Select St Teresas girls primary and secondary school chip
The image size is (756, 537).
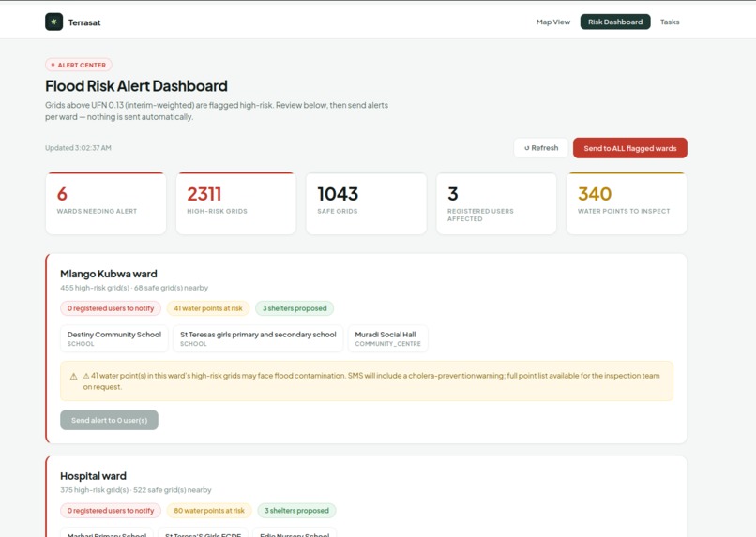click(258, 338)
